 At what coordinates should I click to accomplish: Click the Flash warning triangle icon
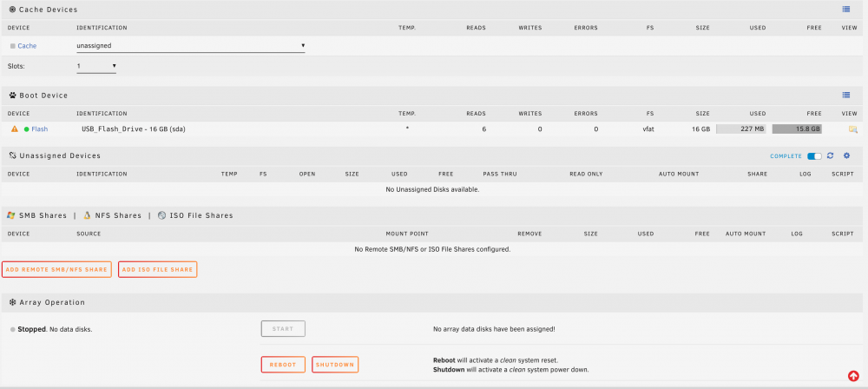15,129
